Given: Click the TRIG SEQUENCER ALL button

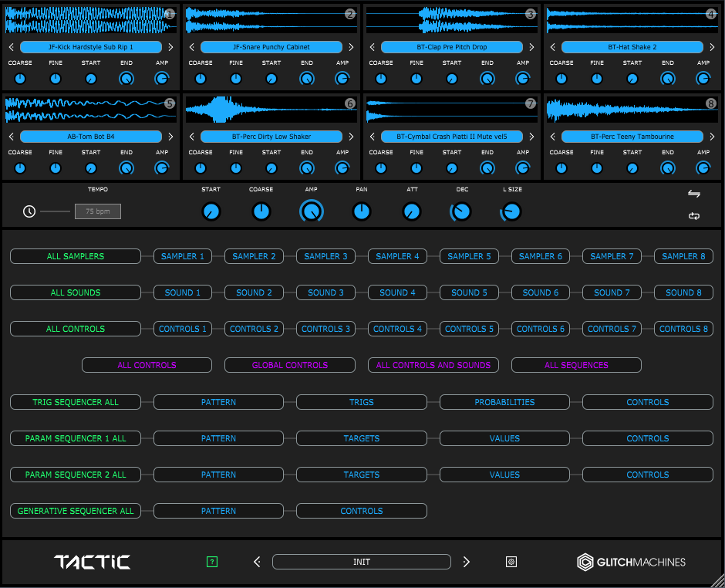Looking at the screenshot, I should [76, 402].
